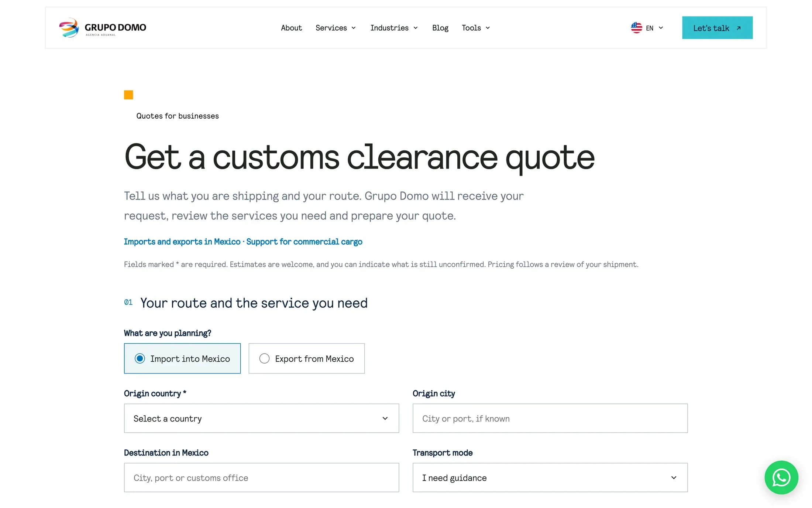Click the 'Your route and the service you need' heading

click(254, 303)
